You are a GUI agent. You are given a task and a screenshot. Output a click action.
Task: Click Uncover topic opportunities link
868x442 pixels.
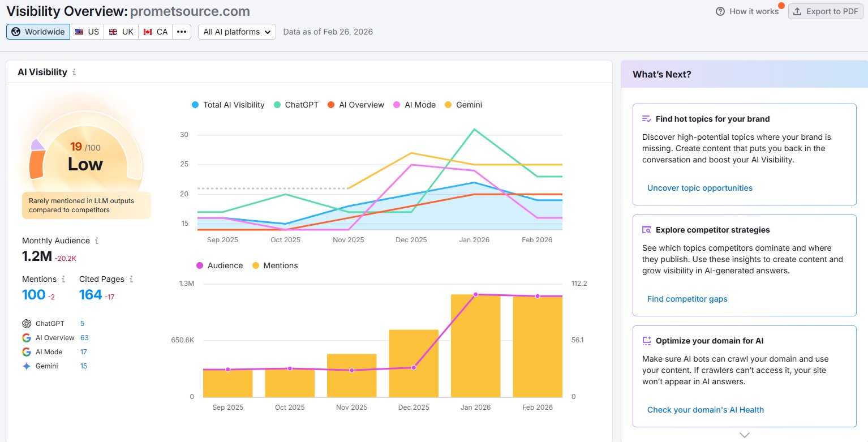(x=700, y=188)
